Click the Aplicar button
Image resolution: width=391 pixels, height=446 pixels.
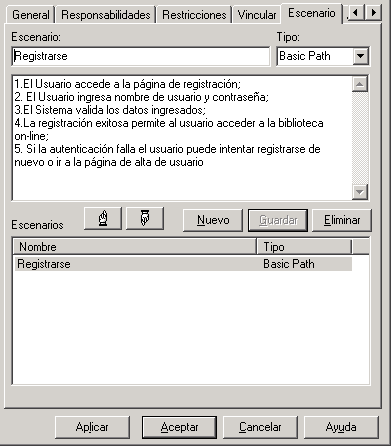[92, 427]
